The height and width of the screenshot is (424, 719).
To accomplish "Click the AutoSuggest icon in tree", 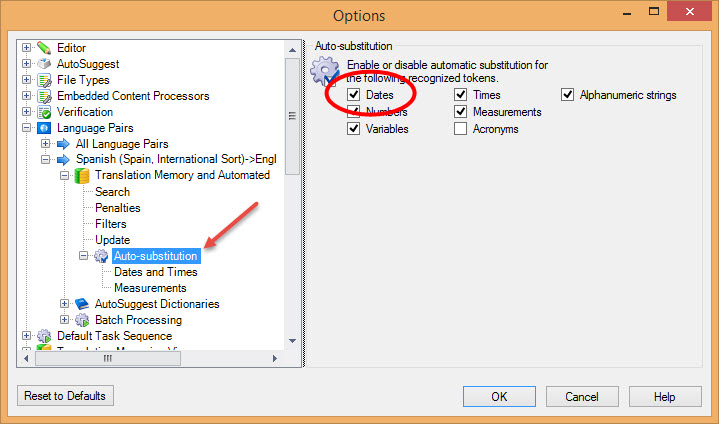I will coord(44,64).
